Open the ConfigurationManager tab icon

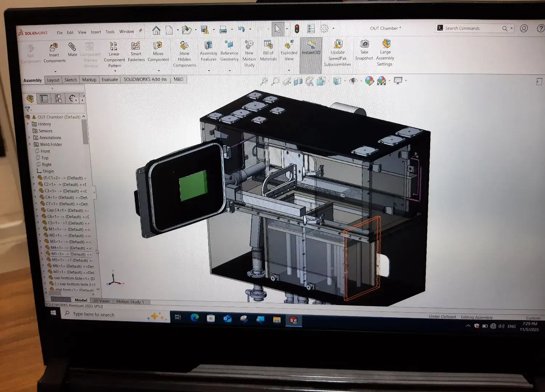tap(58, 98)
